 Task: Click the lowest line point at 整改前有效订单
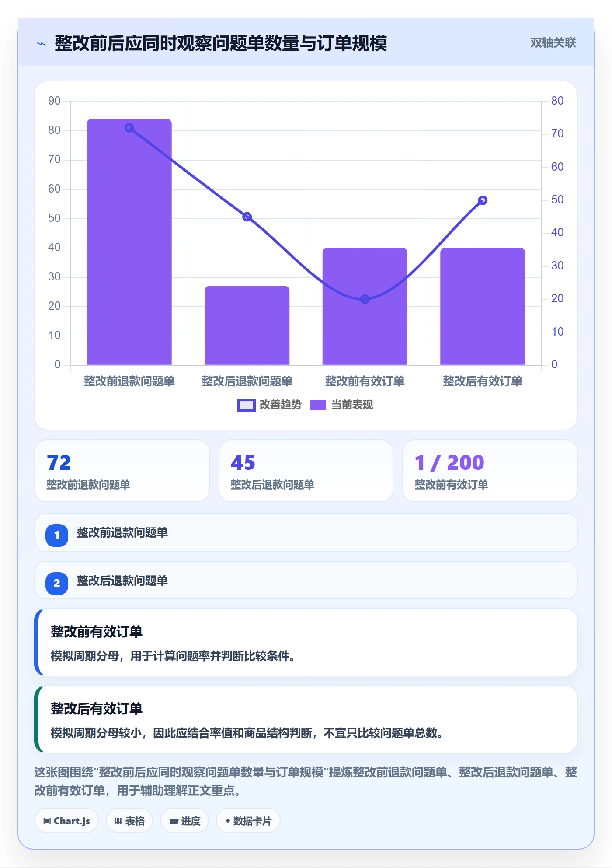tap(365, 299)
